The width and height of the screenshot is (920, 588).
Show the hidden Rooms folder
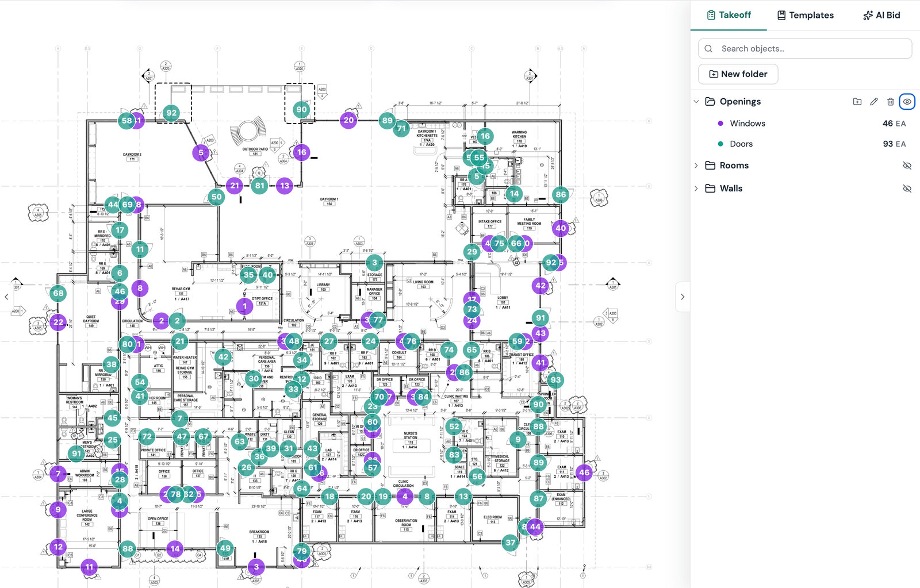click(907, 166)
